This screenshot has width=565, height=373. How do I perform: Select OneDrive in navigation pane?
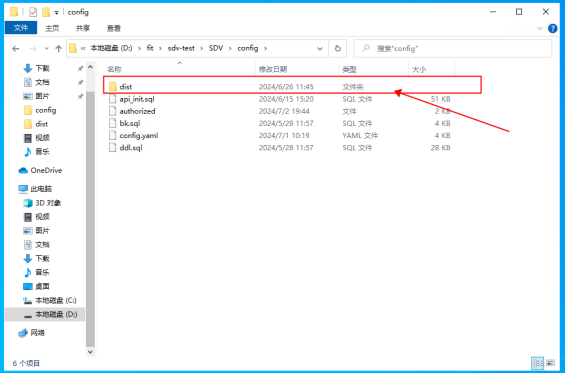coord(46,170)
